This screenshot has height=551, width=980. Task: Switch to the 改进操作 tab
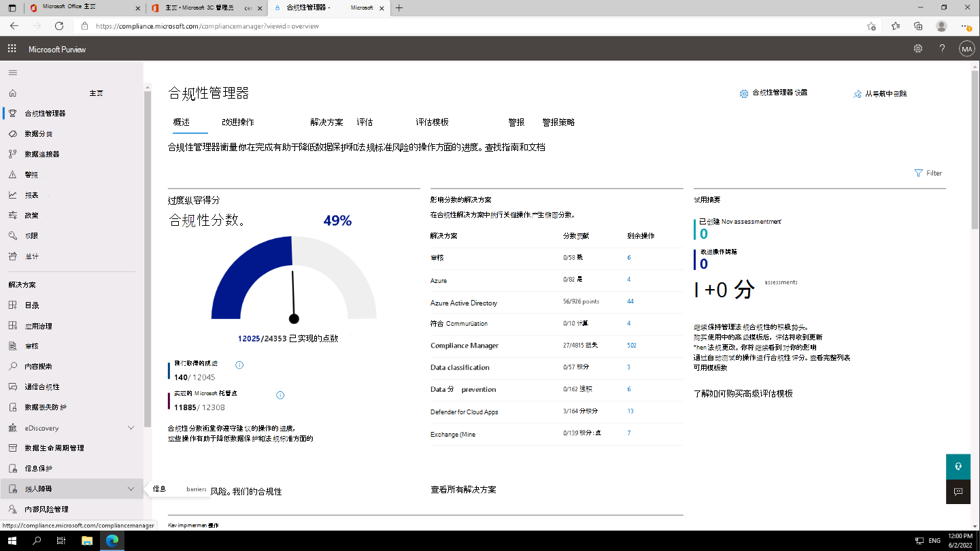(x=238, y=122)
